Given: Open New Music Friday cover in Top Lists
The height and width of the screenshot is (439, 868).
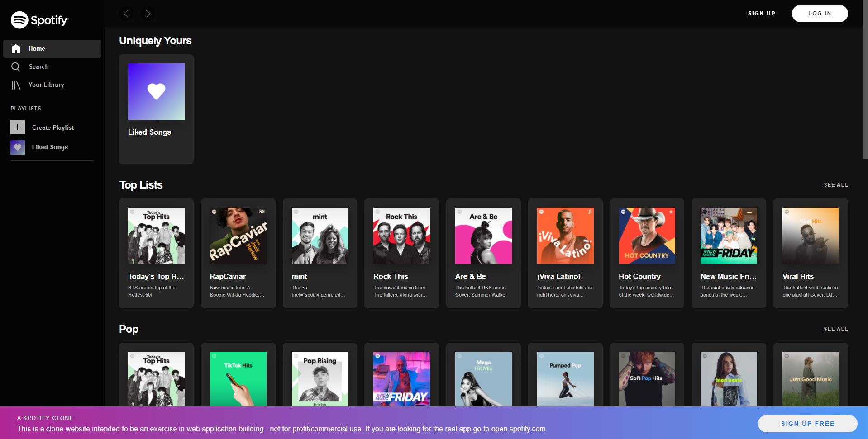Looking at the screenshot, I should [729, 236].
